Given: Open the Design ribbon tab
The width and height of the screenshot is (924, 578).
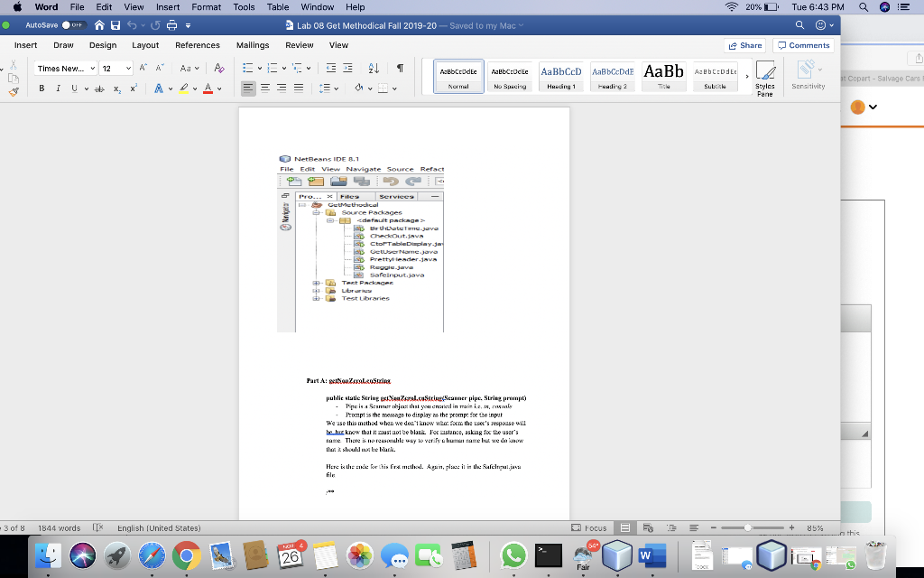Looking at the screenshot, I should (103, 45).
